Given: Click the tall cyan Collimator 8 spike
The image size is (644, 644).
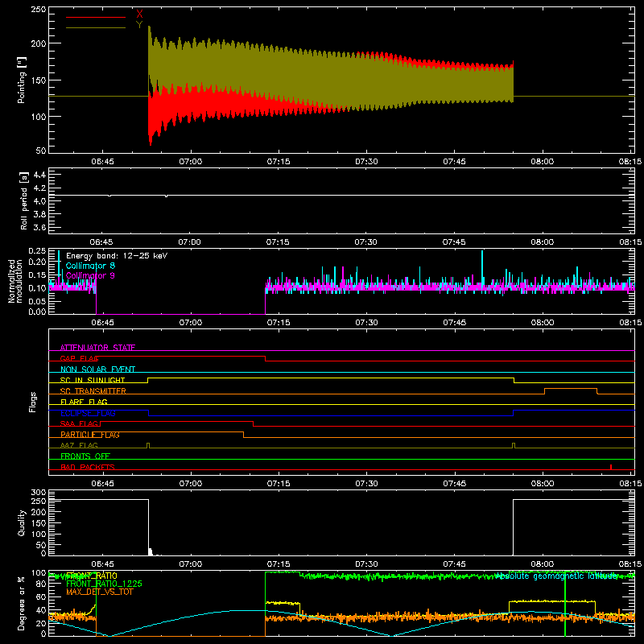Looking at the screenshot, I should 482,267.
